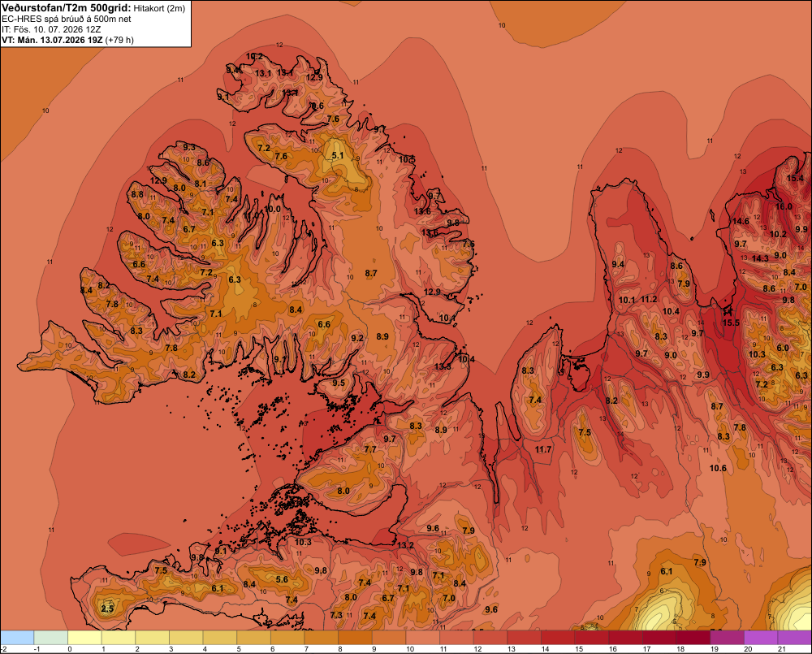Click the 7.7 temperature value on the map

tap(370, 449)
